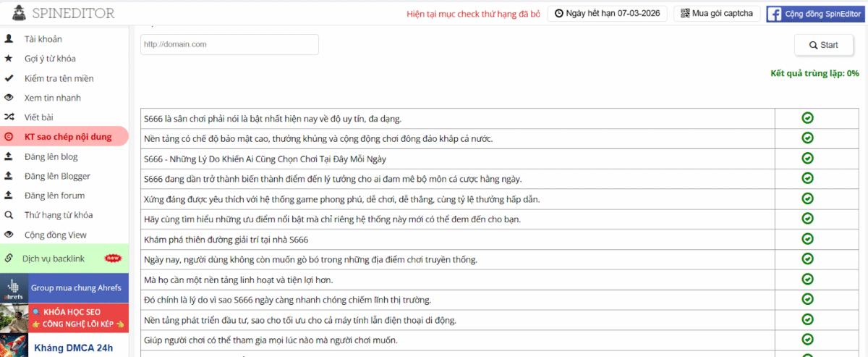The image size is (868, 357).
Task: Click the http://domain.com URL input field
Action: (x=229, y=45)
